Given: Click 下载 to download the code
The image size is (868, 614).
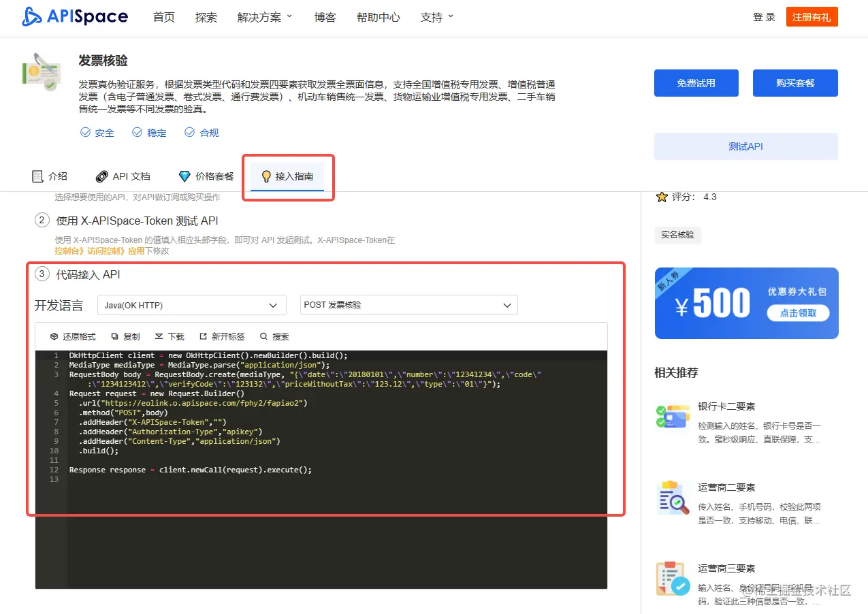Looking at the screenshot, I should coord(170,336).
